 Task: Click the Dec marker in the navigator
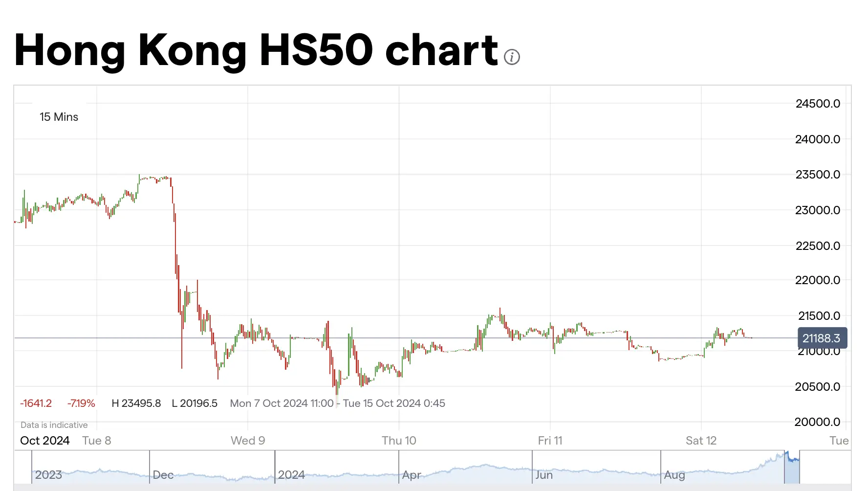pos(163,475)
